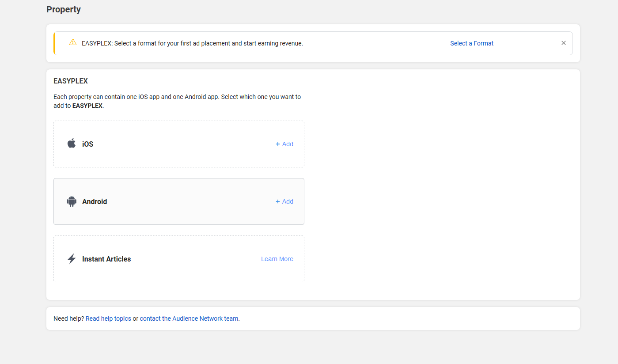Click the Android robot icon
This screenshot has width=618, height=364.
pos(72,201)
